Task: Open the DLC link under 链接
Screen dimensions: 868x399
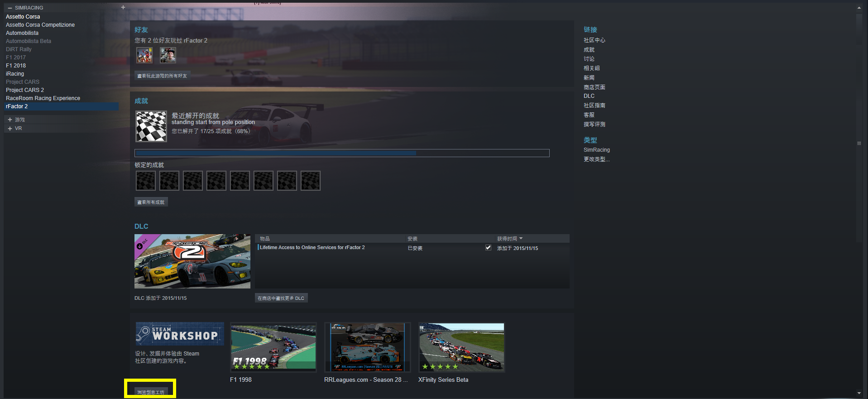Action: pos(589,96)
